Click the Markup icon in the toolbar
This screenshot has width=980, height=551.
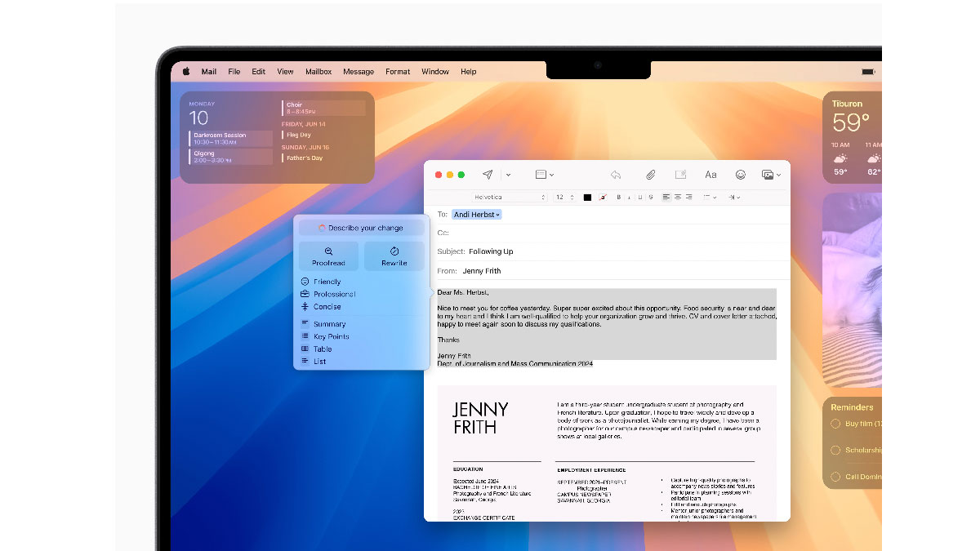coord(680,174)
